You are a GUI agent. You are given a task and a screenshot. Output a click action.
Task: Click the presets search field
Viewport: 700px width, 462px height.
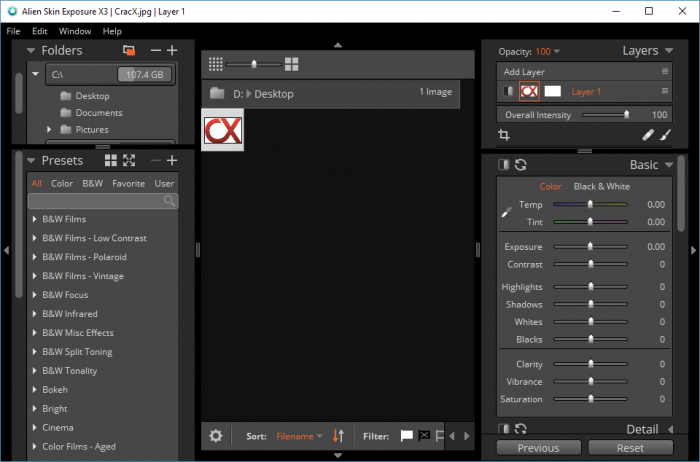pos(103,201)
